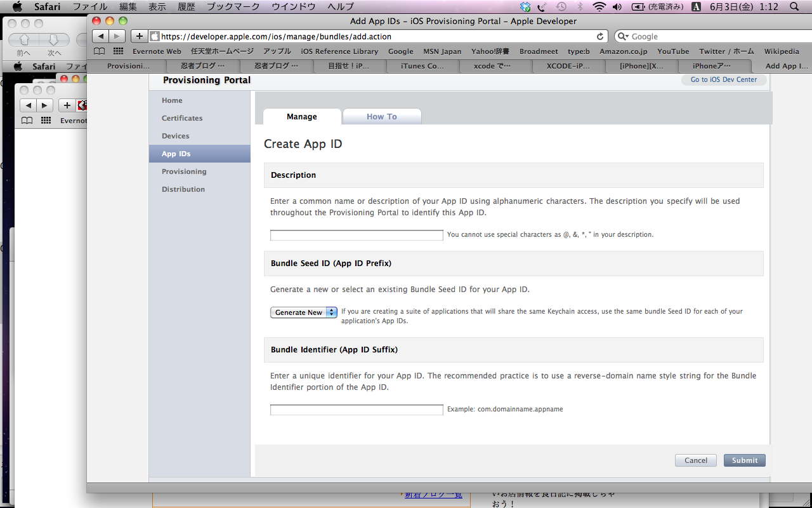This screenshot has height=508, width=812.
Task: Open the Wikipedia bookmark
Action: tap(782, 51)
